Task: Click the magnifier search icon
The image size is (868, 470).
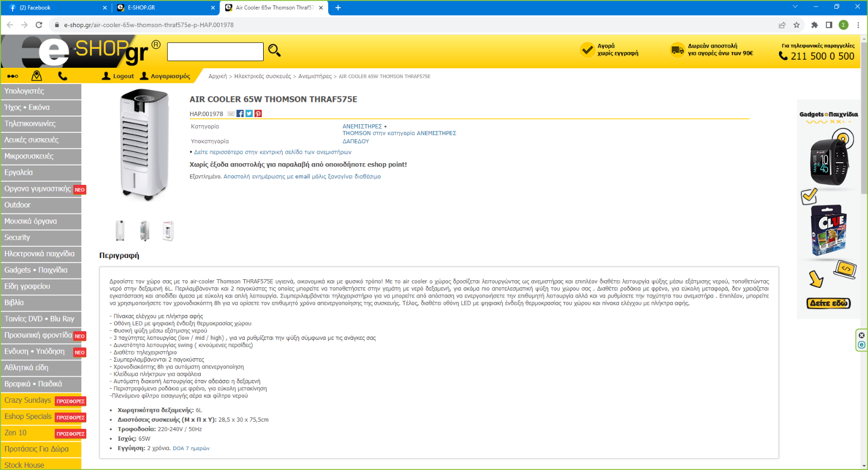Action: [275, 51]
